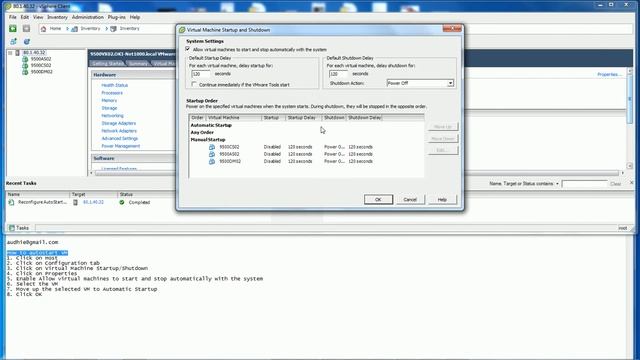Click the Tasks icon in bottom status bar
640x360 pixels.
tap(12, 228)
